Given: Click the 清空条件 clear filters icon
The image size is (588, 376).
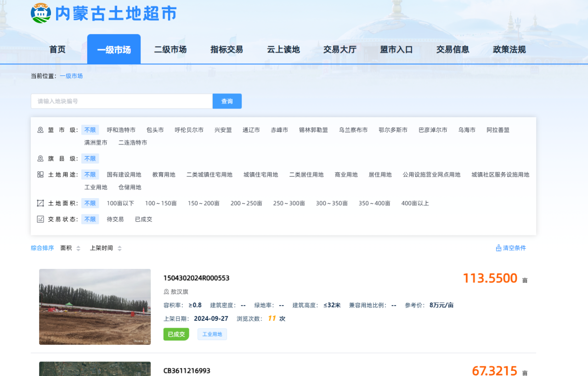Looking at the screenshot, I should (x=498, y=248).
